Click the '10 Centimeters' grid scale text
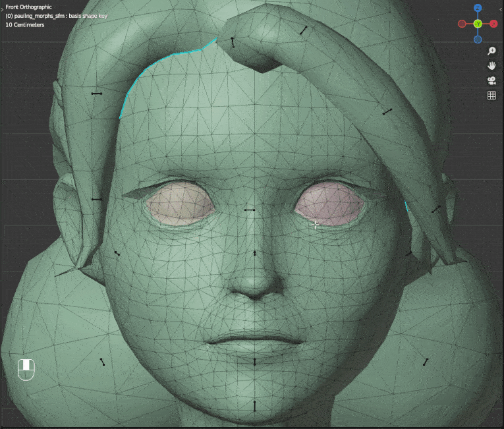 [x=25, y=25]
